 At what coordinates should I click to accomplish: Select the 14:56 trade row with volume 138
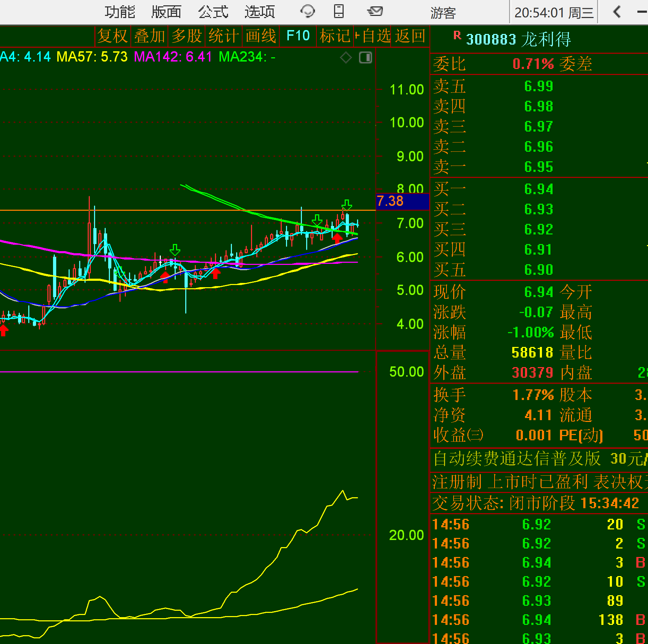tap(539, 620)
